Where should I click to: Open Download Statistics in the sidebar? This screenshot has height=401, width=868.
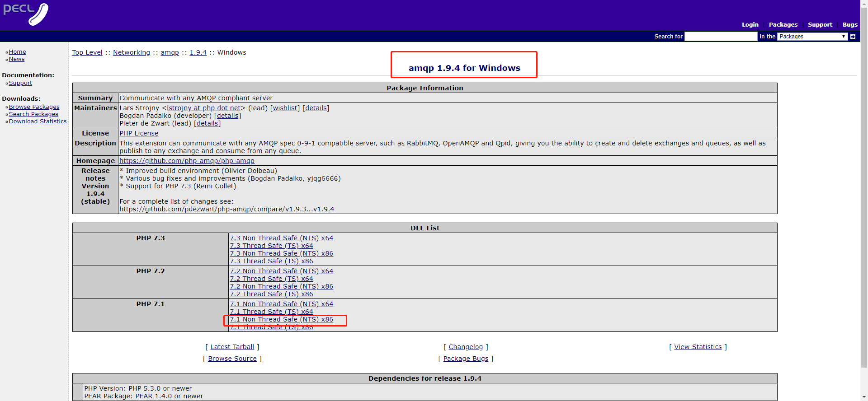[x=38, y=121]
